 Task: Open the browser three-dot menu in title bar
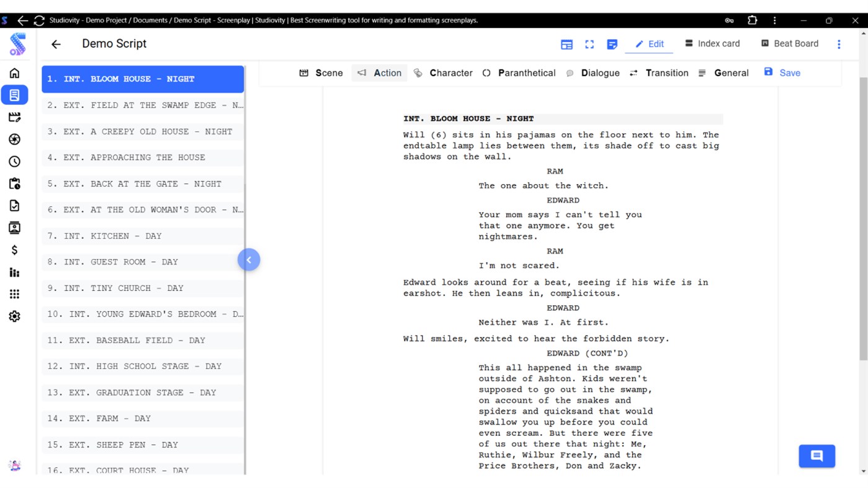pyautogui.click(x=774, y=20)
